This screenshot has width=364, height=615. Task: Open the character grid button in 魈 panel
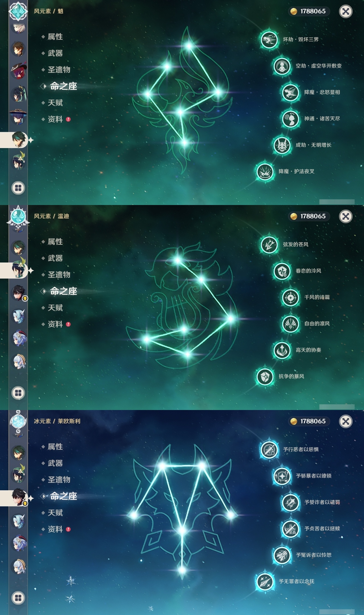coord(18,188)
